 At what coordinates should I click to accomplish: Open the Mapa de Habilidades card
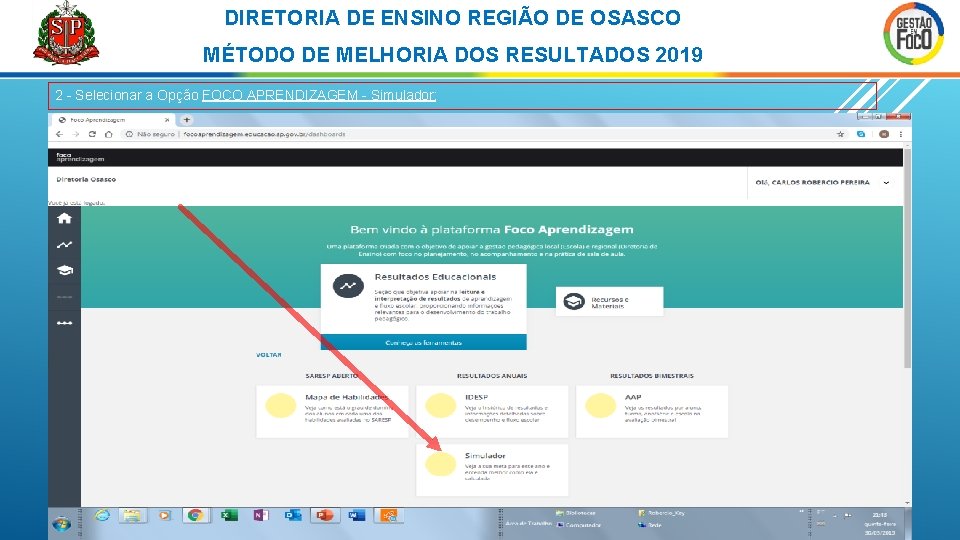[332, 411]
